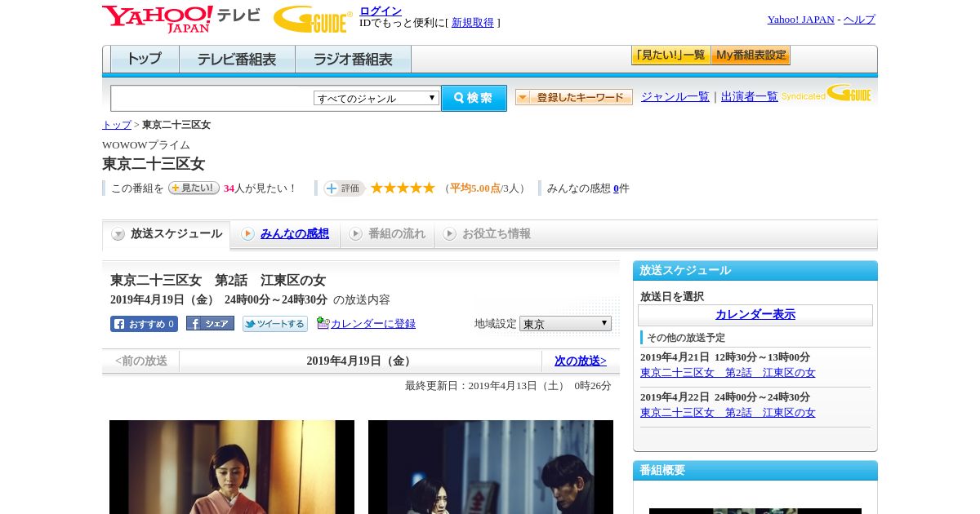Open the 4月21日 12時30分 schedule link
The height and width of the screenshot is (514, 980).
728,372
